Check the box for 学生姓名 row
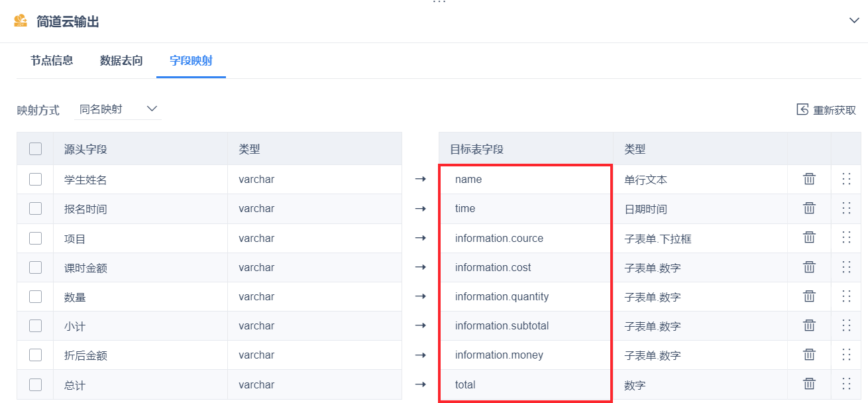 35,179
